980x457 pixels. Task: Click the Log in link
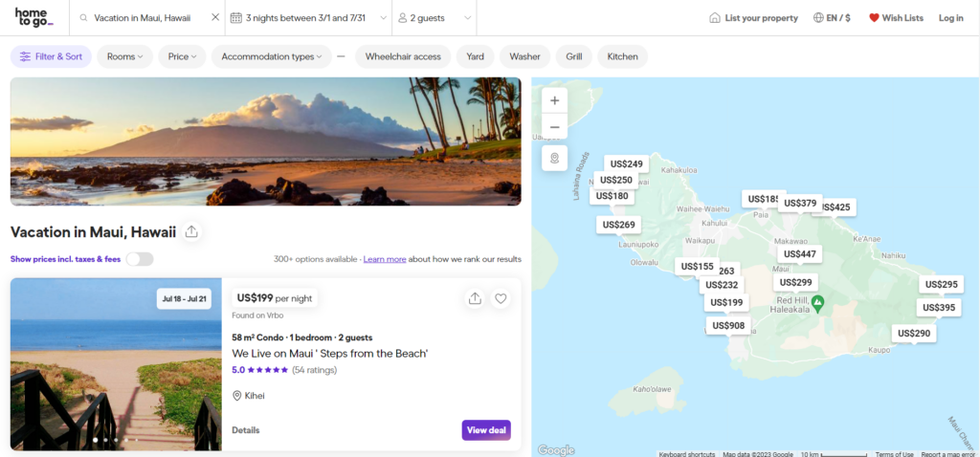[950, 18]
